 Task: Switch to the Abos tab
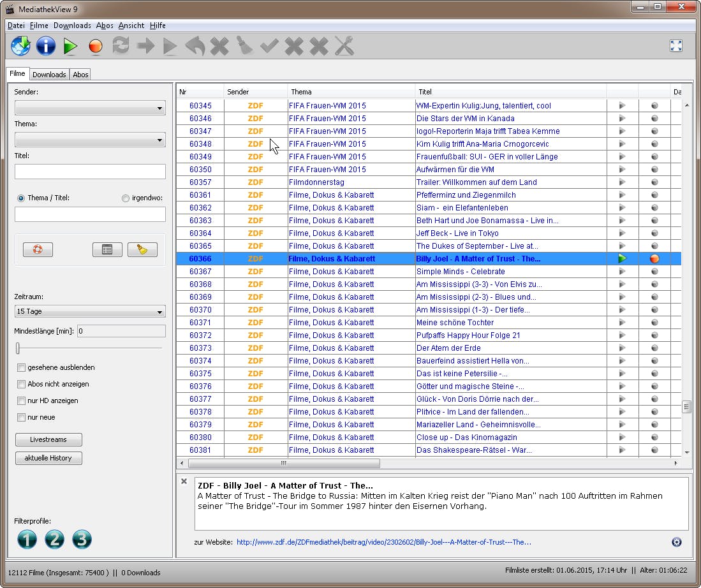[x=80, y=74]
